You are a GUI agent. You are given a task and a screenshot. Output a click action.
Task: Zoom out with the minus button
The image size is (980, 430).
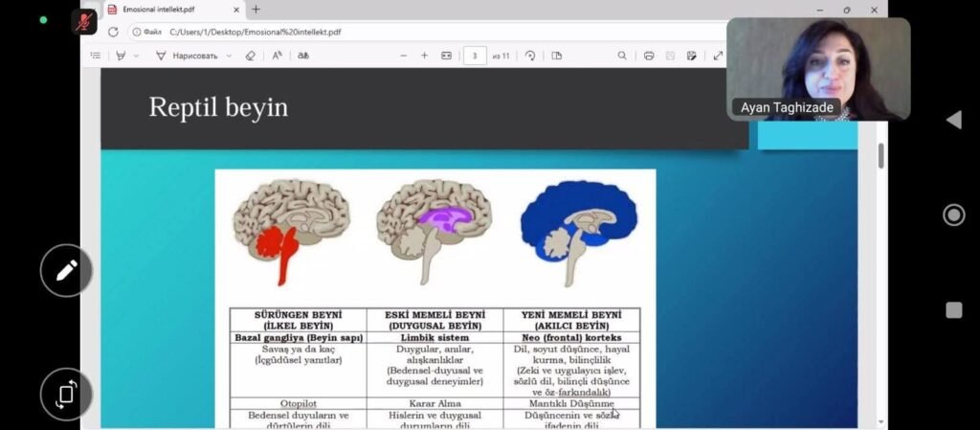[403, 56]
